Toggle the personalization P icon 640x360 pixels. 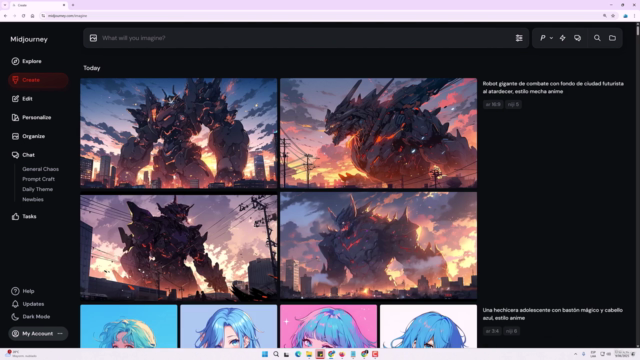coord(542,38)
